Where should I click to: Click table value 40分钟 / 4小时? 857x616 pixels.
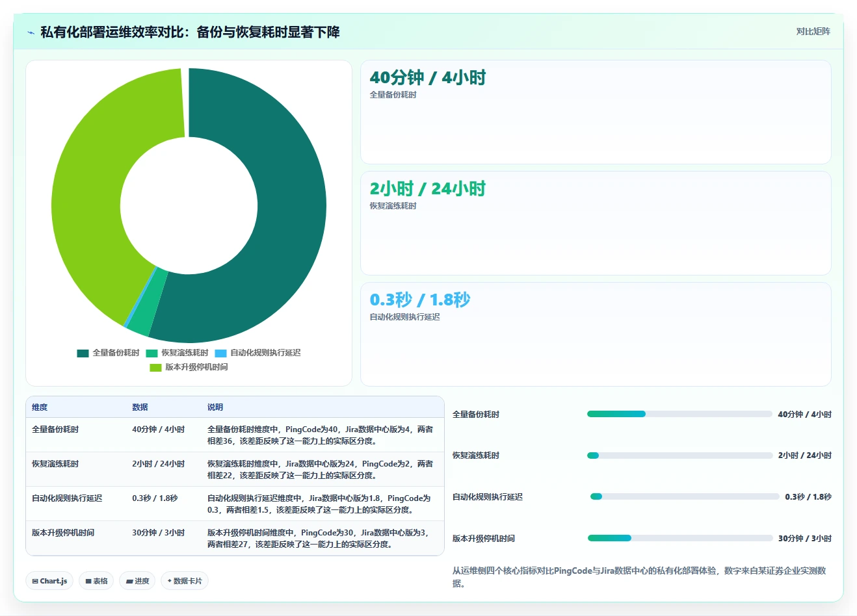point(158,430)
